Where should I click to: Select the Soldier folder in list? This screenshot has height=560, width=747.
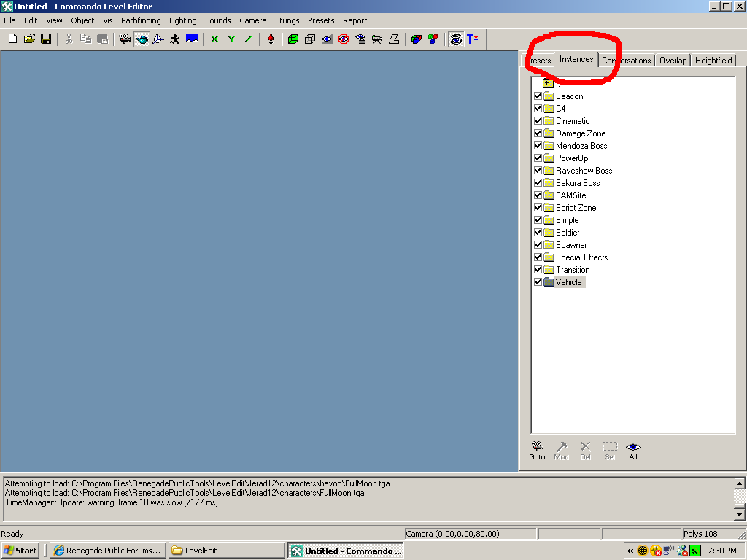pyautogui.click(x=567, y=233)
